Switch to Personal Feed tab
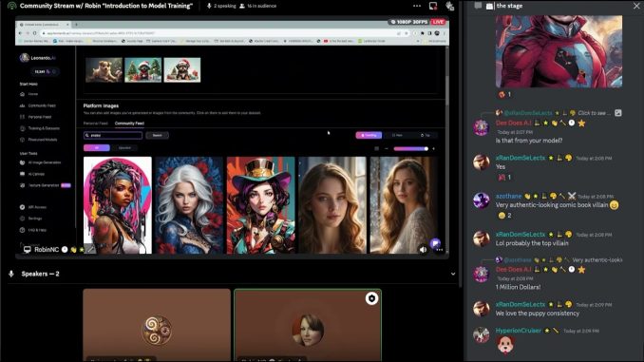The height and width of the screenshot is (362, 644). click(95, 124)
